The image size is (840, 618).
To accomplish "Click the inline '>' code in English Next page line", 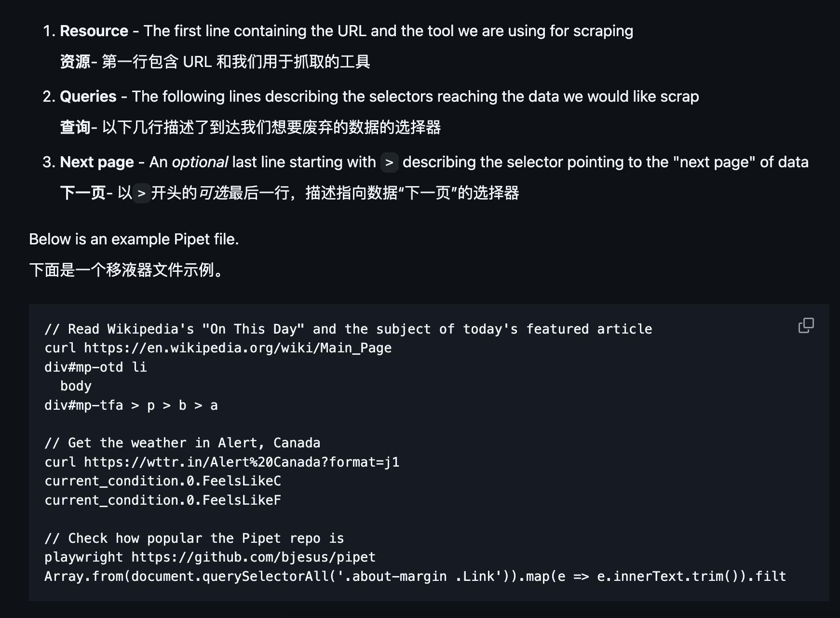I will (x=389, y=162).
